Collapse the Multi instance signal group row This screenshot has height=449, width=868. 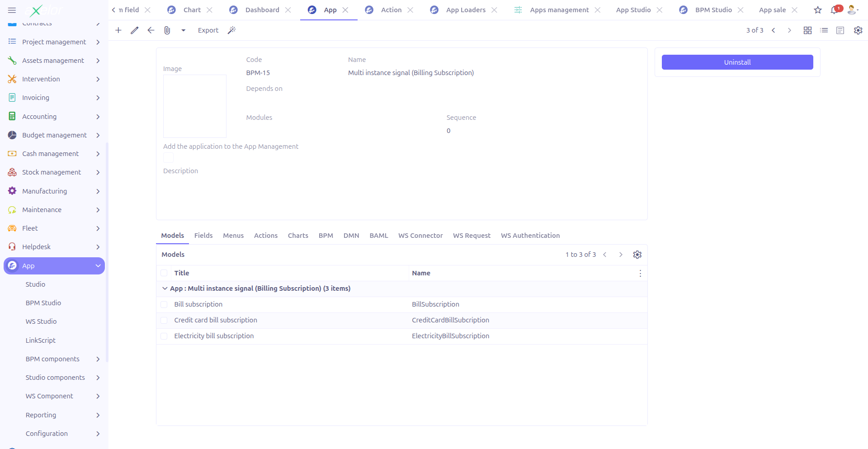(x=165, y=288)
